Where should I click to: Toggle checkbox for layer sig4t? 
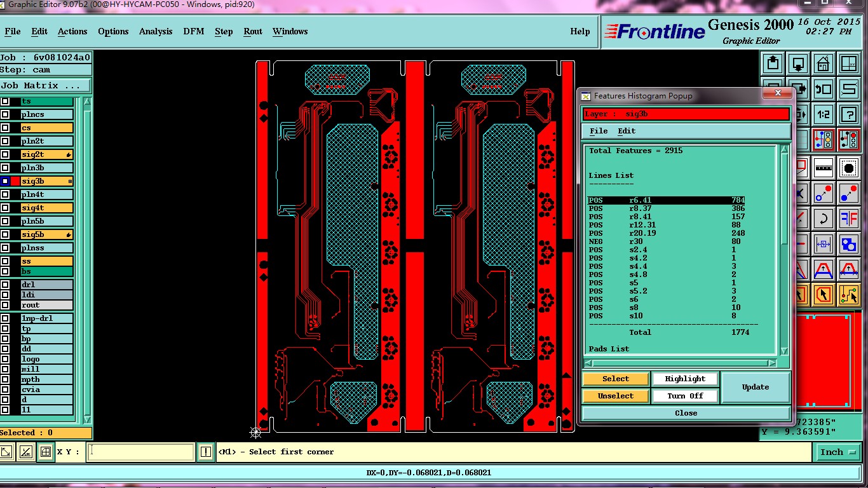(x=5, y=208)
